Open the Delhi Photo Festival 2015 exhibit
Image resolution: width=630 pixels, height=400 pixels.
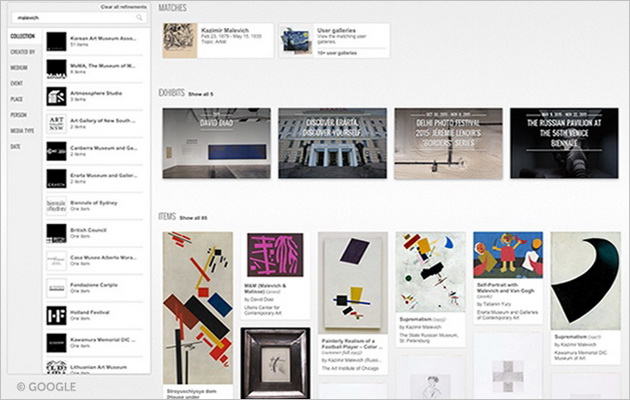448,143
